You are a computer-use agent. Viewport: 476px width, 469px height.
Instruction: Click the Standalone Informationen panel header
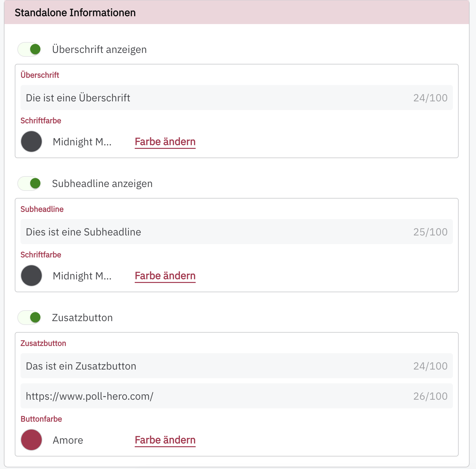[75, 13]
